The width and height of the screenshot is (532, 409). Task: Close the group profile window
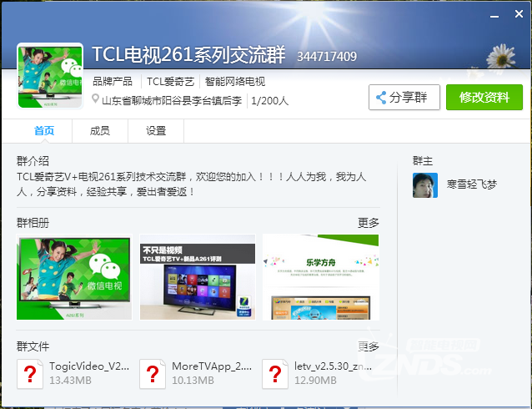tap(519, 14)
